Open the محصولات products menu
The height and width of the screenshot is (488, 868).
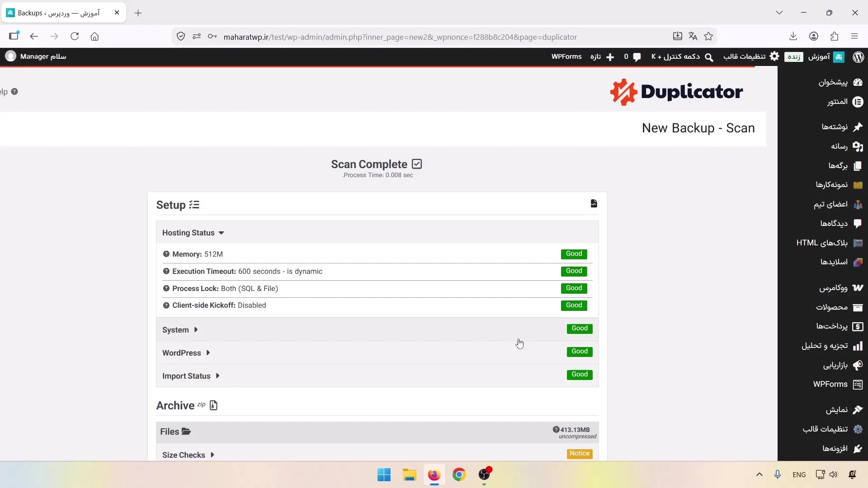coord(823,307)
